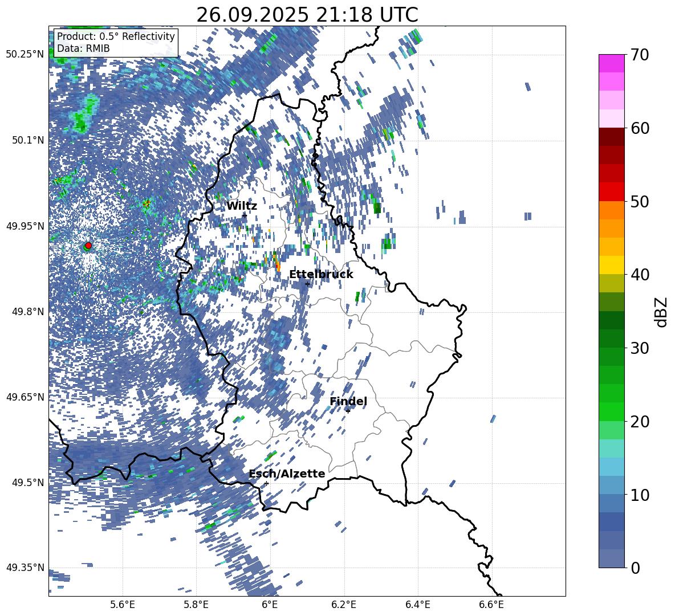Click the 5.8°E longitude tick label

tap(196, 605)
